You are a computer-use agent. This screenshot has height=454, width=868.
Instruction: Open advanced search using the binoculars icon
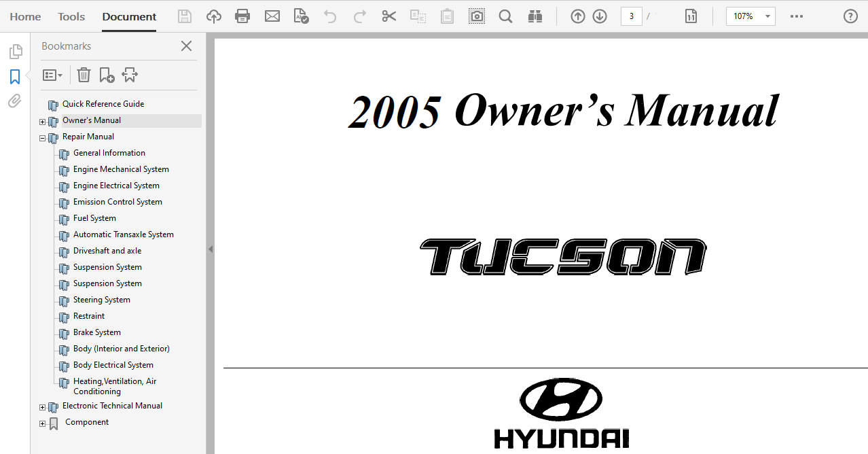(x=535, y=16)
